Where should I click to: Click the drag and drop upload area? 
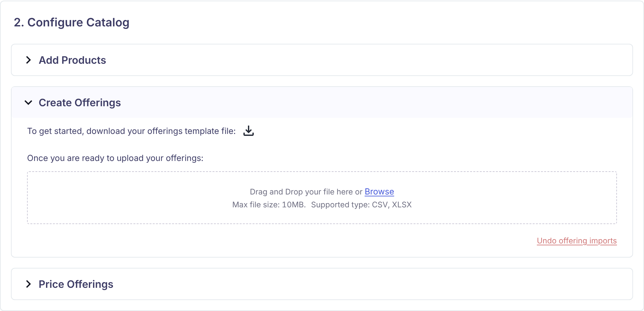point(322,198)
